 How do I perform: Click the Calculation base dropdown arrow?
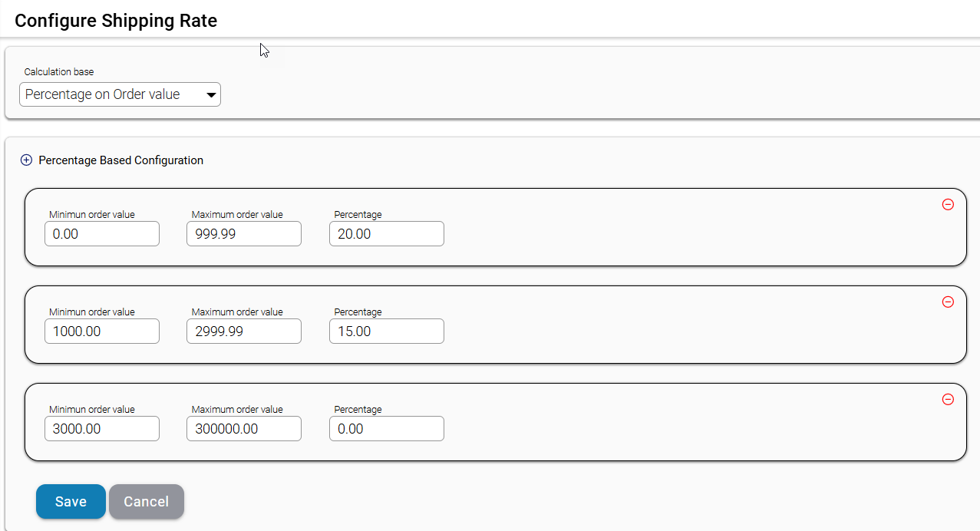[211, 95]
